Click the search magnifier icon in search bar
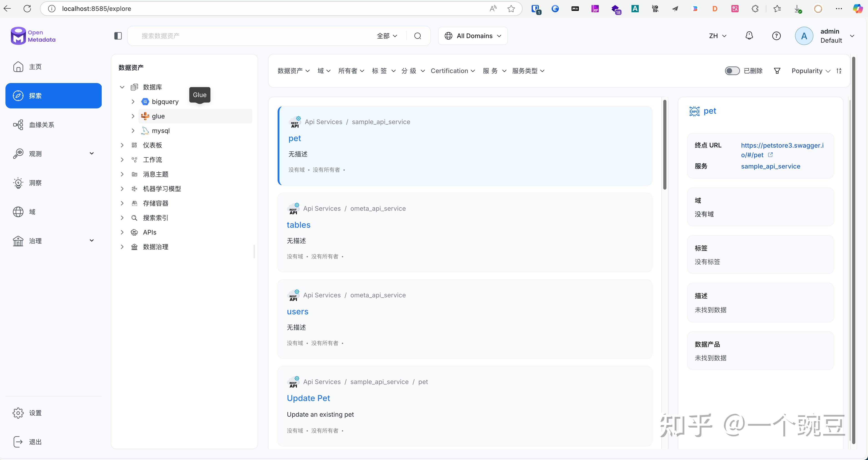 (417, 35)
